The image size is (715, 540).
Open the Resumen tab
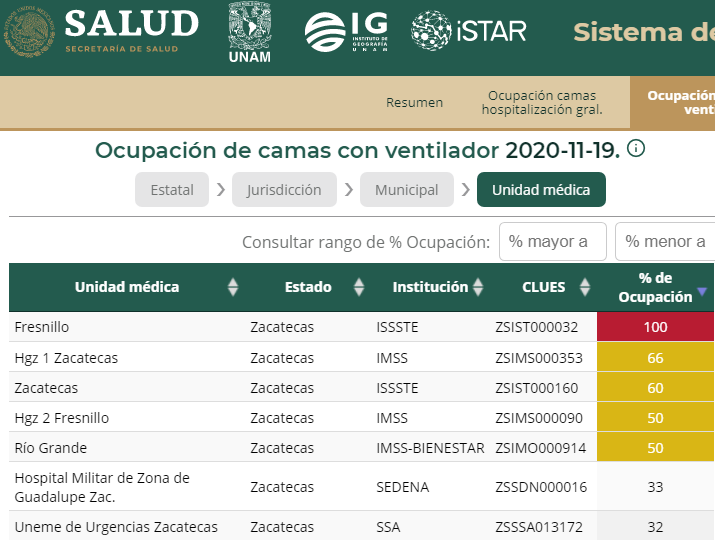coord(414,103)
